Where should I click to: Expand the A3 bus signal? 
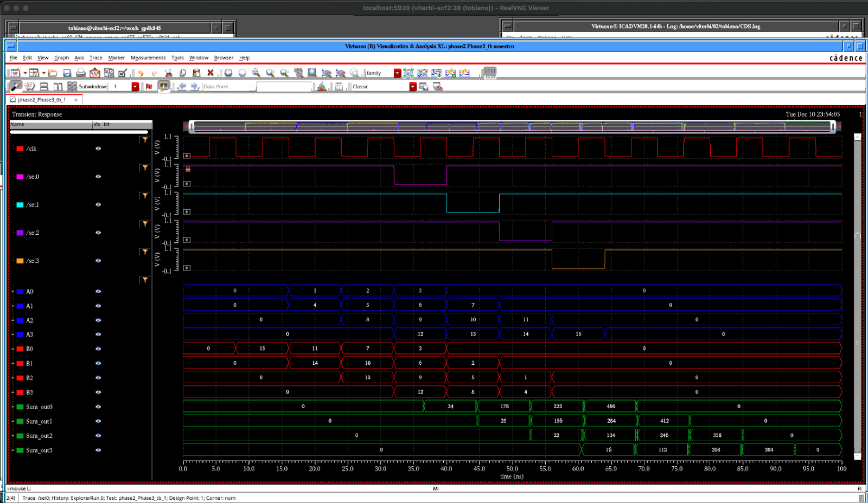click(x=13, y=335)
